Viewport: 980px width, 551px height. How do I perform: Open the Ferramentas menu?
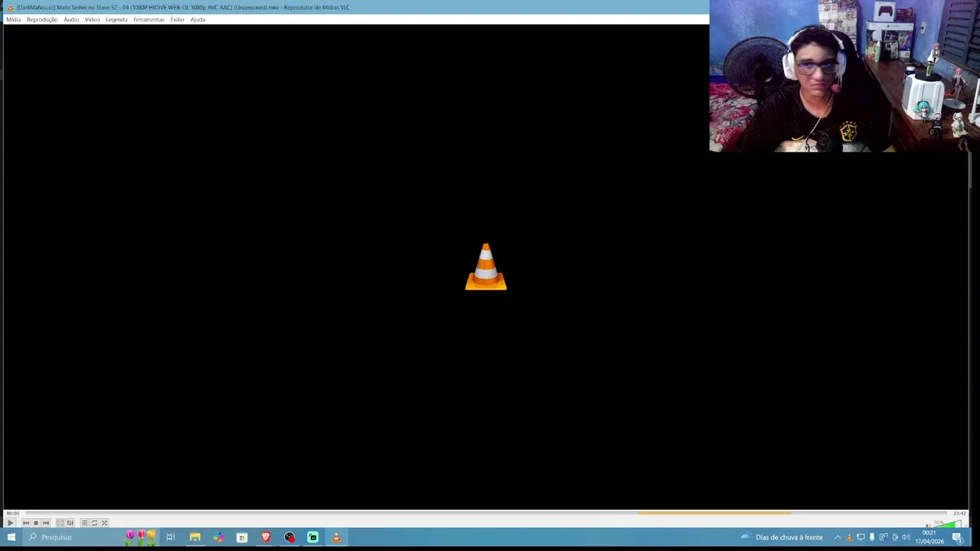point(149,19)
